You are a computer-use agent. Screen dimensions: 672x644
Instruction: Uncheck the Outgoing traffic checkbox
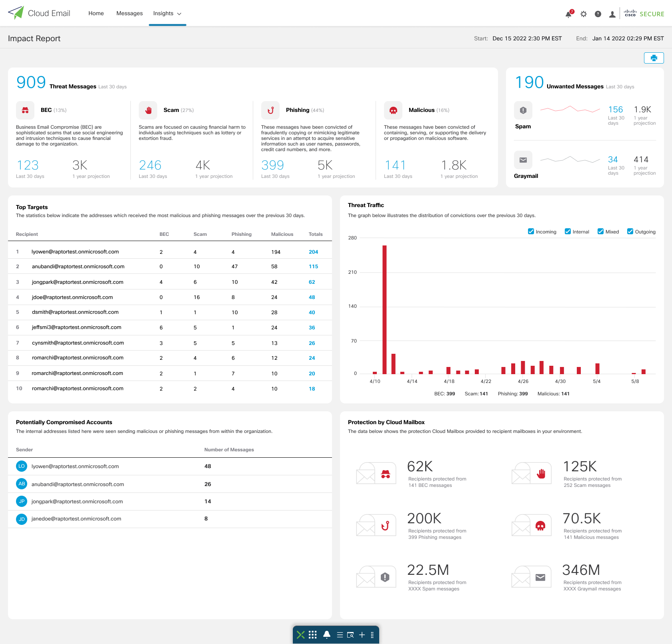click(x=630, y=231)
